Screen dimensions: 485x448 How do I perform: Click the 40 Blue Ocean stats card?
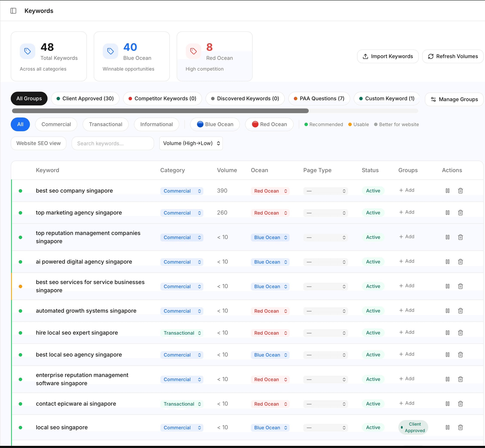[132, 56]
